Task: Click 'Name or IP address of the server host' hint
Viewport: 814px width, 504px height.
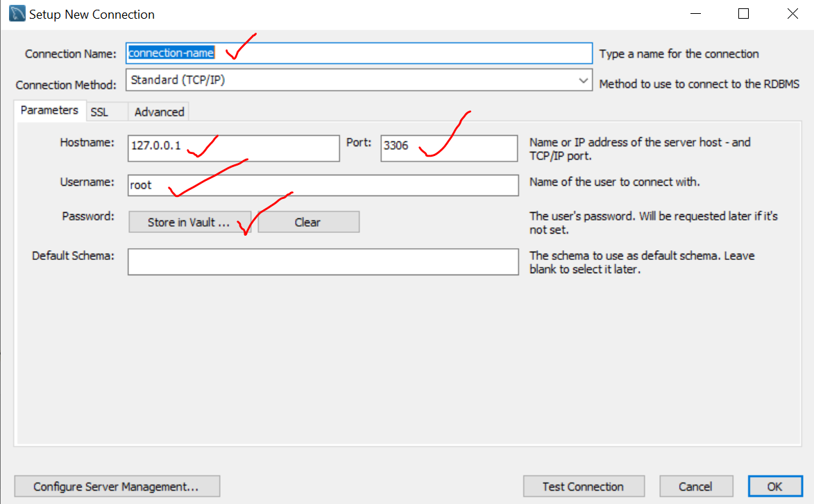Action: [x=640, y=149]
